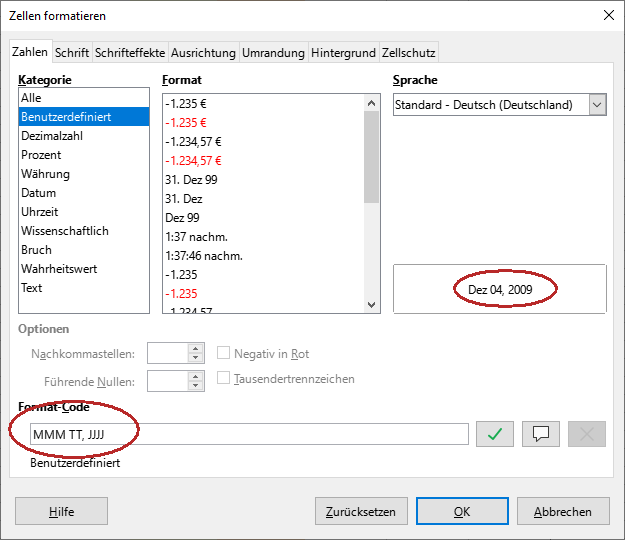Open comment editor speech-bubble icon
This screenshot has height=540, width=625.
pos(541,434)
